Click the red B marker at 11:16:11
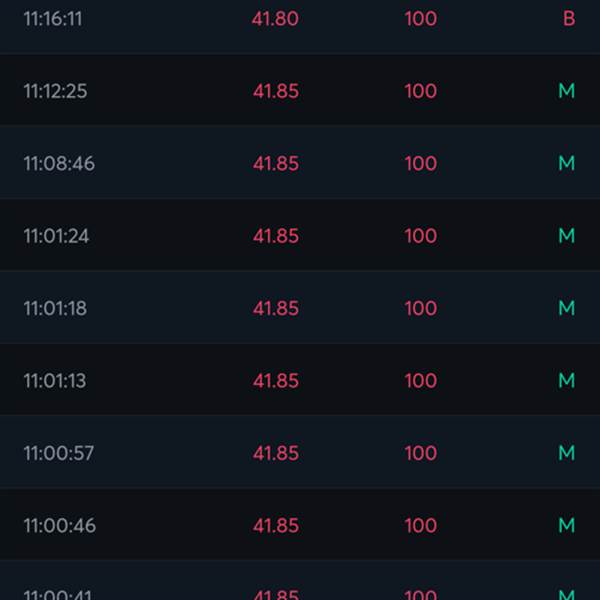600x600 pixels. point(569,18)
